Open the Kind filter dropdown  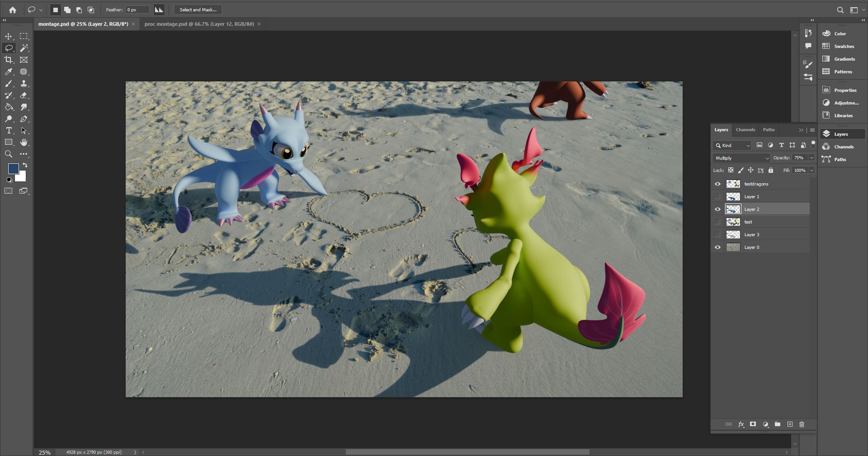pos(732,145)
